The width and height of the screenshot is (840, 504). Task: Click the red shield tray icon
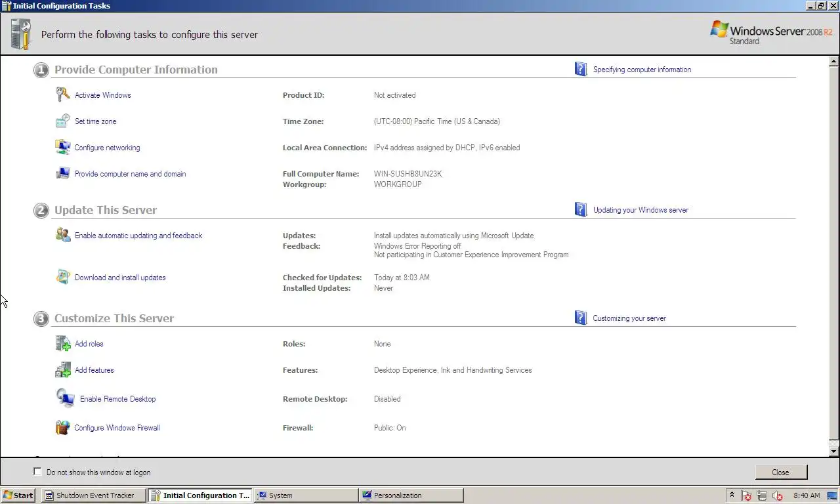tap(747, 495)
